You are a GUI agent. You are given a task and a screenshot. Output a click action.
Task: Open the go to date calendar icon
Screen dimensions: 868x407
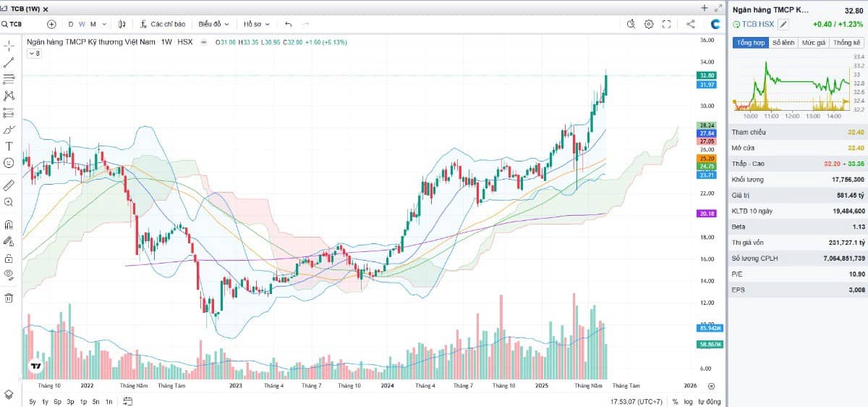coord(128,401)
